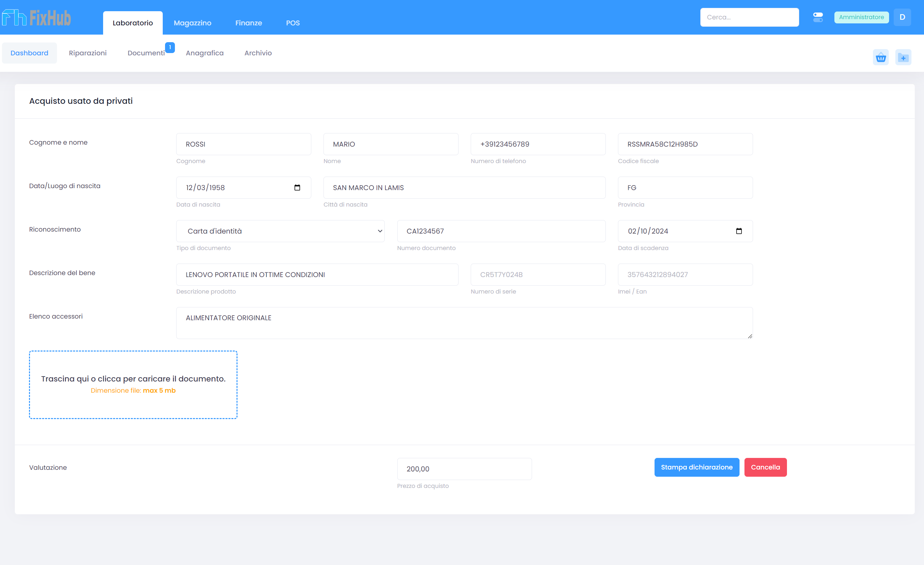Switch to the Magazzino tab

pos(192,23)
